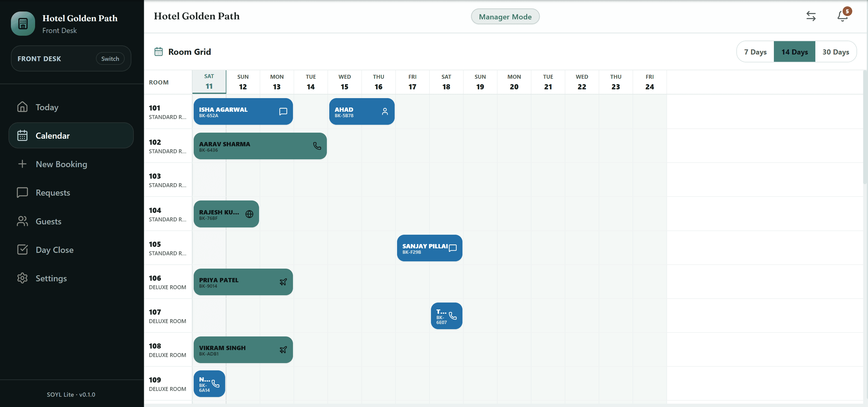This screenshot has height=407, width=868.
Task: Open the Sanjay Pillai booking BK-F29B
Action: point(429,248)
